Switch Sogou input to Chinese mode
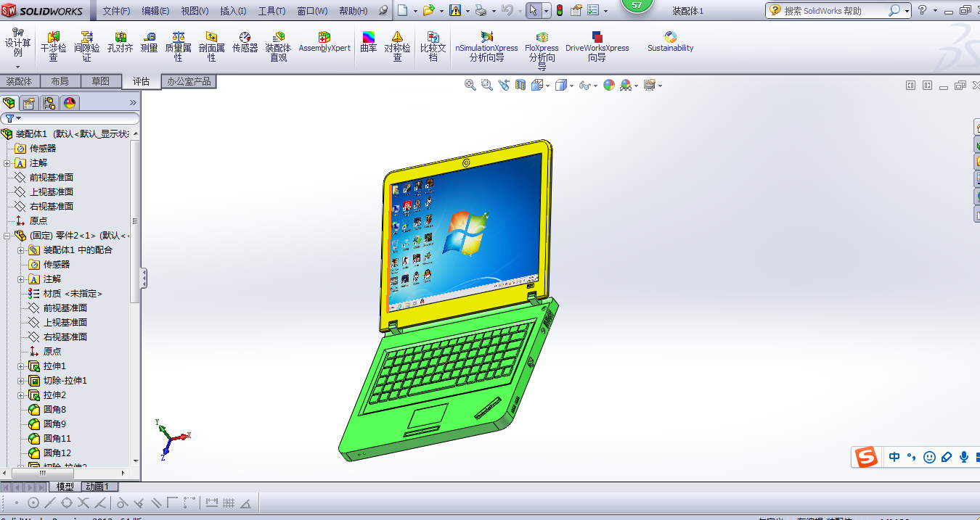The width and height of the screenshot is (980, 520). click(894, 457)
